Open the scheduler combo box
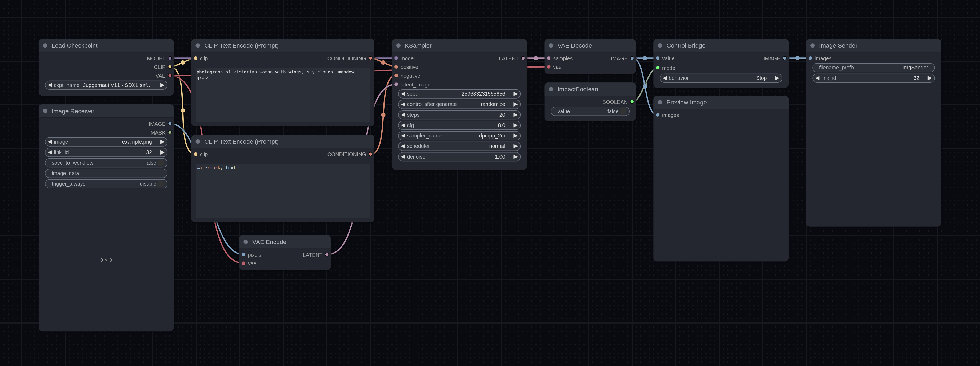Viewport: 980px width, 366px height. pos(459,146)
